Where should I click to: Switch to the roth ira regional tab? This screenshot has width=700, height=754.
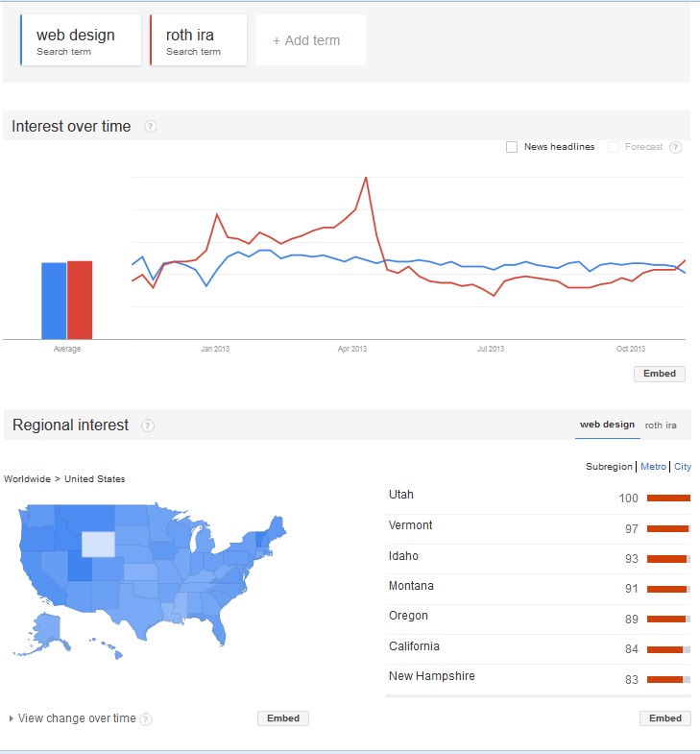661,426
